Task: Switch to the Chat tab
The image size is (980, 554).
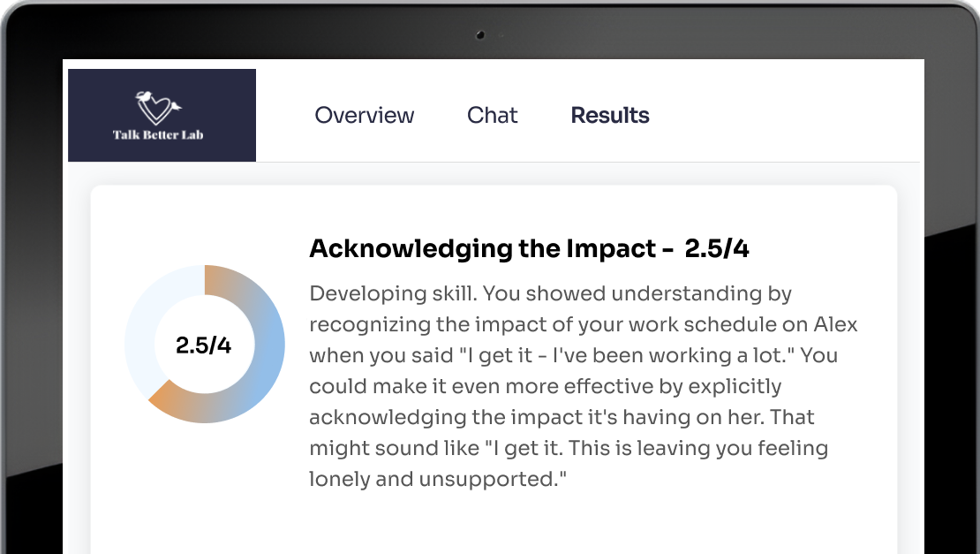Action: click(x=492, y=115)
